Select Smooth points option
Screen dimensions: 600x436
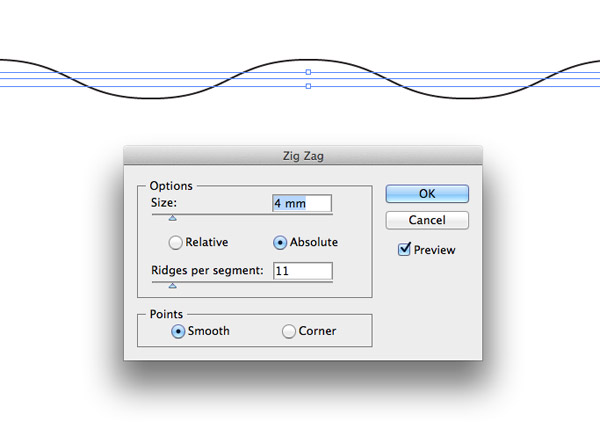(178, 331)
